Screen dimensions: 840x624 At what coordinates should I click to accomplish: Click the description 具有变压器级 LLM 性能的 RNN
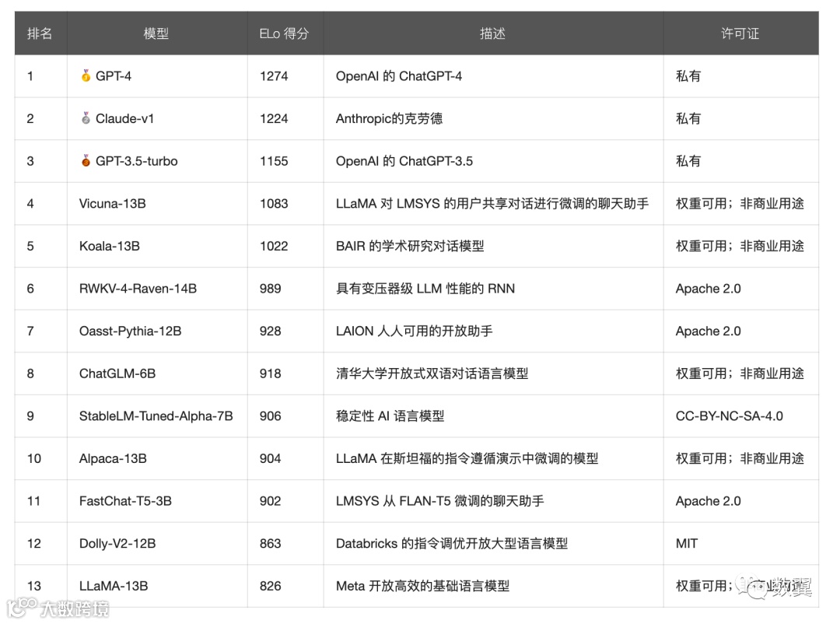click(x=425, y=289)
